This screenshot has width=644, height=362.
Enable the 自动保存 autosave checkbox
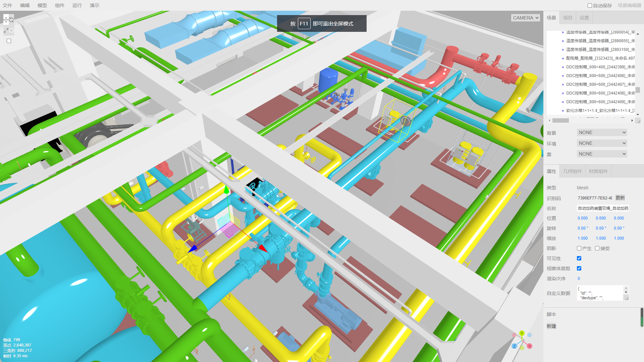click(590, 6)
